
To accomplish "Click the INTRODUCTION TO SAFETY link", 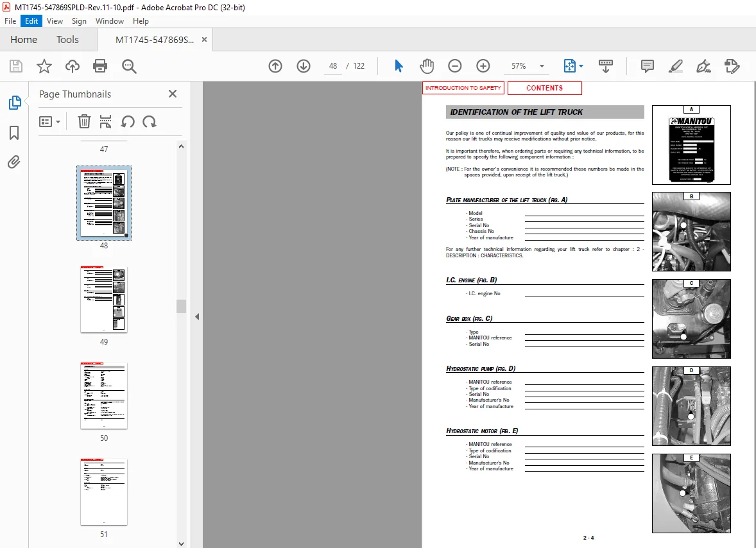I will (463, 88).
